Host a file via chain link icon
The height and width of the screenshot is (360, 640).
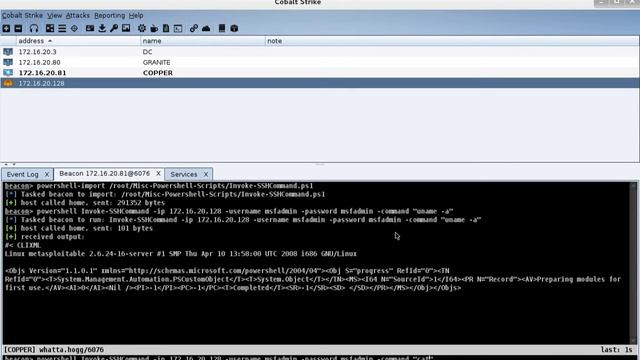193,29
